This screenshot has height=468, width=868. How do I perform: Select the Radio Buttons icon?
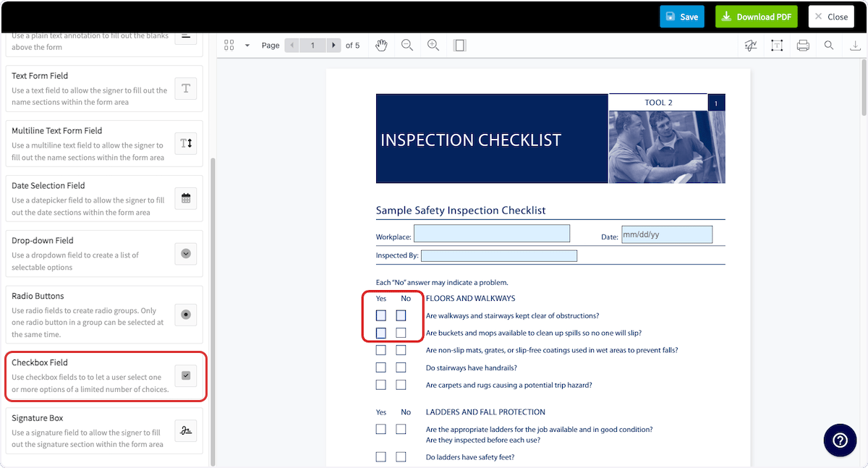186,315
